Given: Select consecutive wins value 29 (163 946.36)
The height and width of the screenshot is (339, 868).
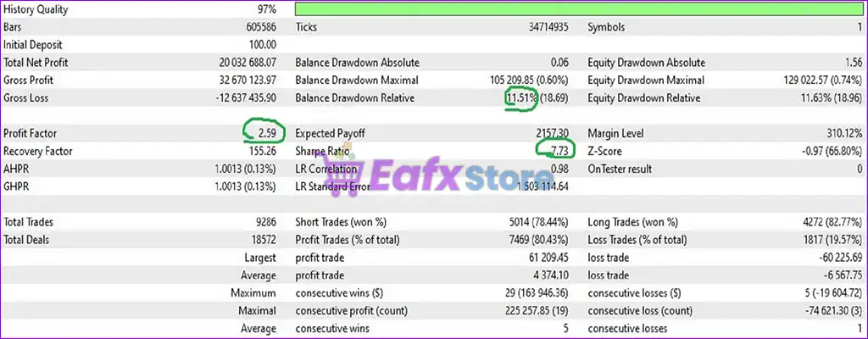Looking at the screenshot, I should point(536,293).
